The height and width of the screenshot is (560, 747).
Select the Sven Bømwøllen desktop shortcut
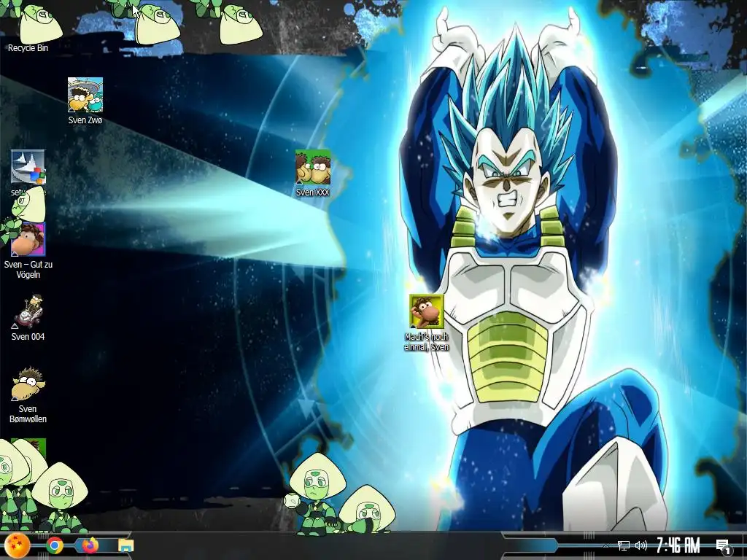tap(28, 394)
